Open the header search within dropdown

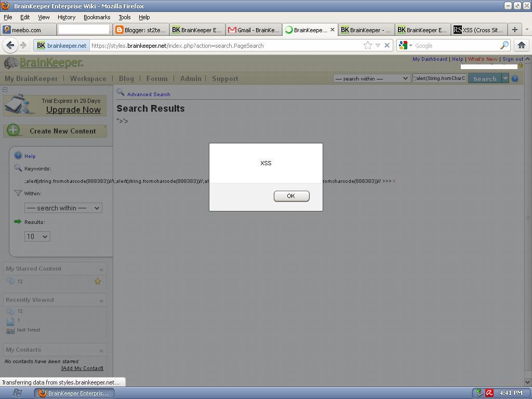(371, 78)
